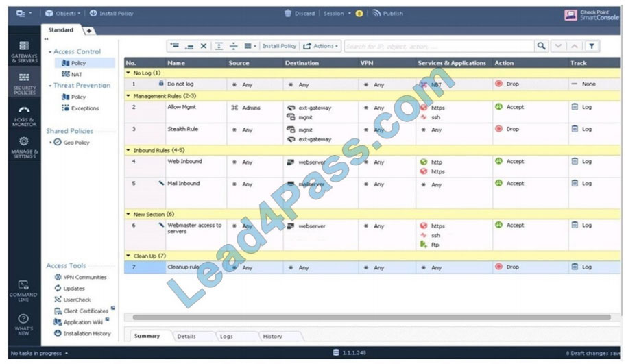Open NAT policy

click(72, 74)
